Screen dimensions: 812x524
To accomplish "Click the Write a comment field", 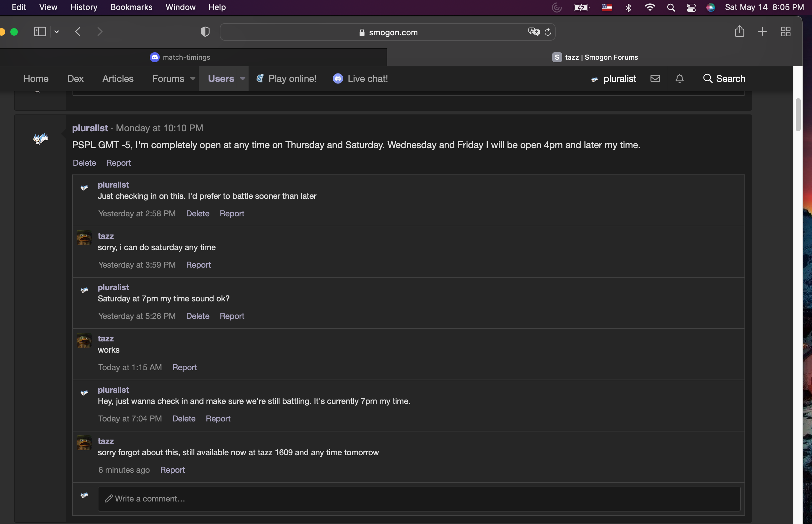I will (419, 499).
